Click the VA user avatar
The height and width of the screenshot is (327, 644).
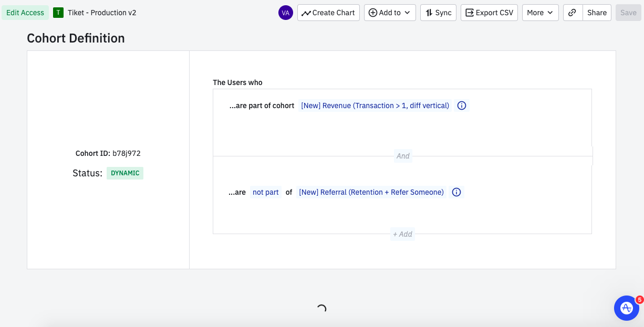[286, 13]
